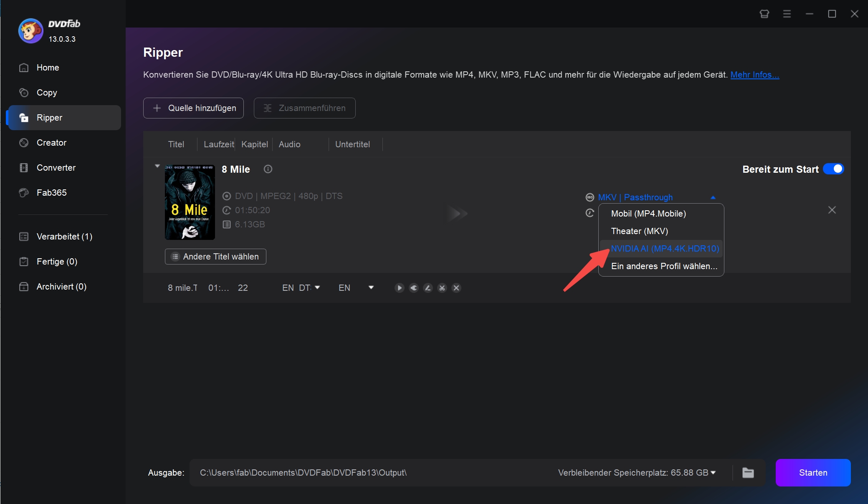Click the source info DVD | MPEG2 | 480p | DTS
Viewport: 868px width, 504px height.
tap(288, 196)
